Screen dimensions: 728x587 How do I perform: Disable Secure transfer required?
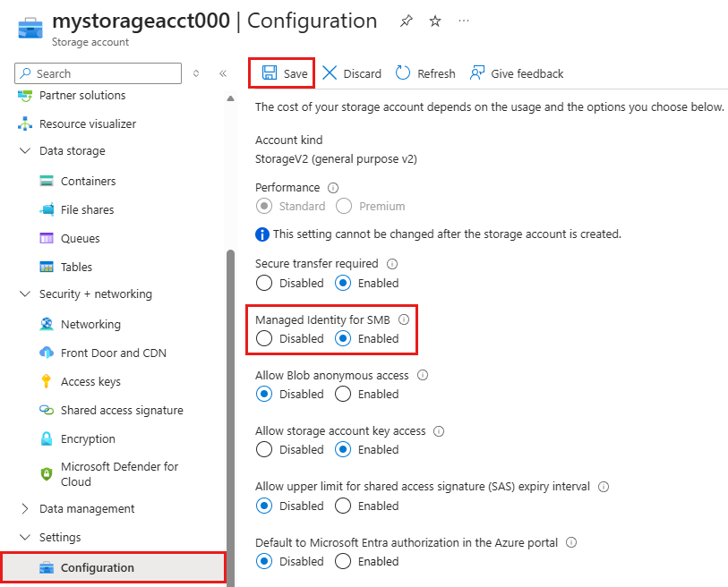click(x=264, y=283)
